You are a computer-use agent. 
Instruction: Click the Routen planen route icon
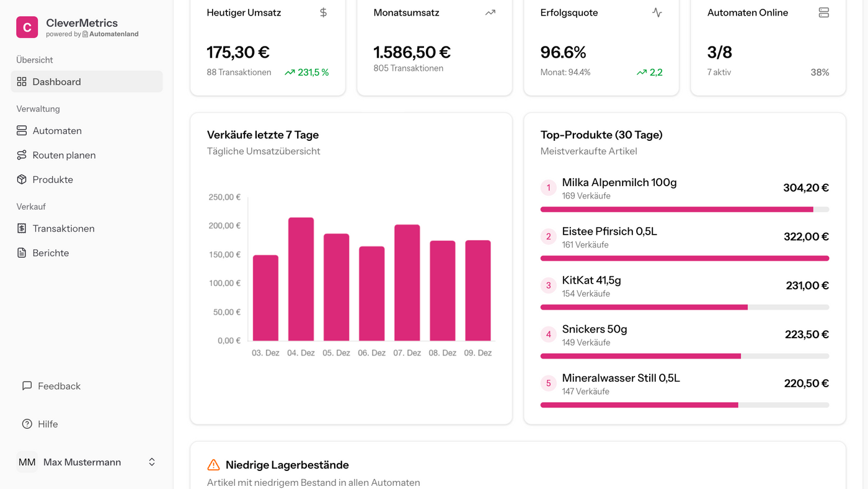tap(22, 155)
